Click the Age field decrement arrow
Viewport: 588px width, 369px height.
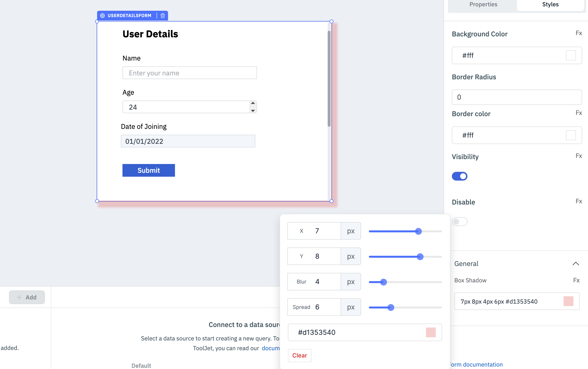coord(253,111)
